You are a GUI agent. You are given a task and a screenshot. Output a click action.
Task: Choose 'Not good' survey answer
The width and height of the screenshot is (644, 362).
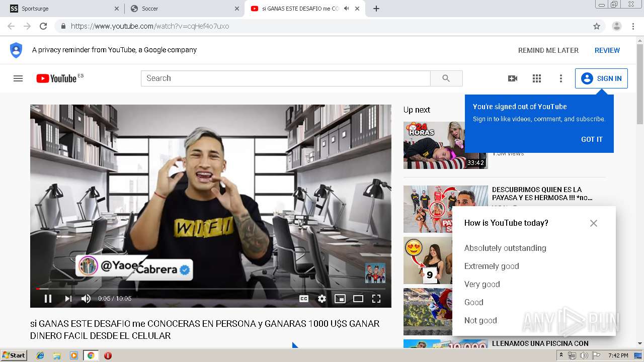[480, 320]
